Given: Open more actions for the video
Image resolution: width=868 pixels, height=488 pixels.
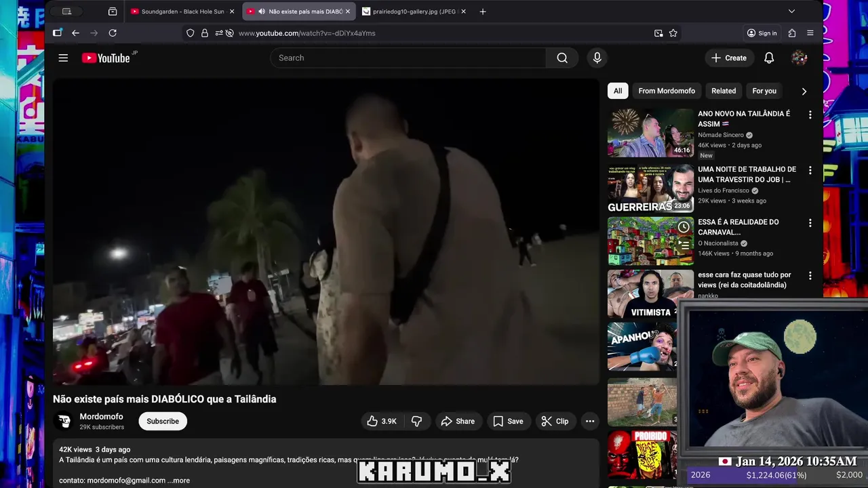Looking at the screenshot, I should point(590,421).
